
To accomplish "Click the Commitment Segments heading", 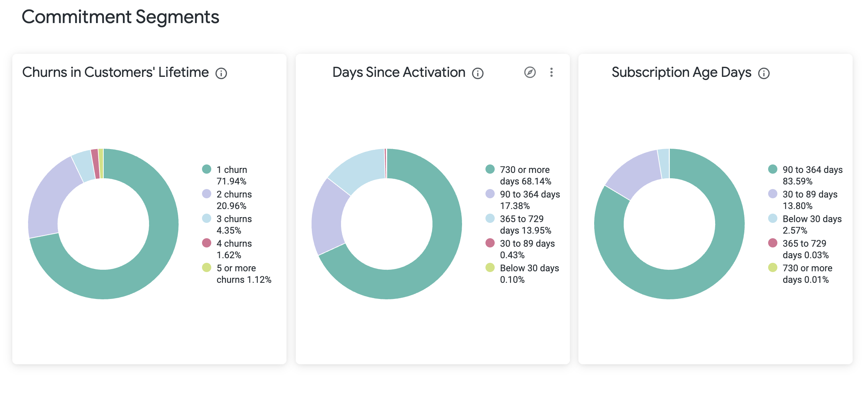I will [x=120, y=17].
